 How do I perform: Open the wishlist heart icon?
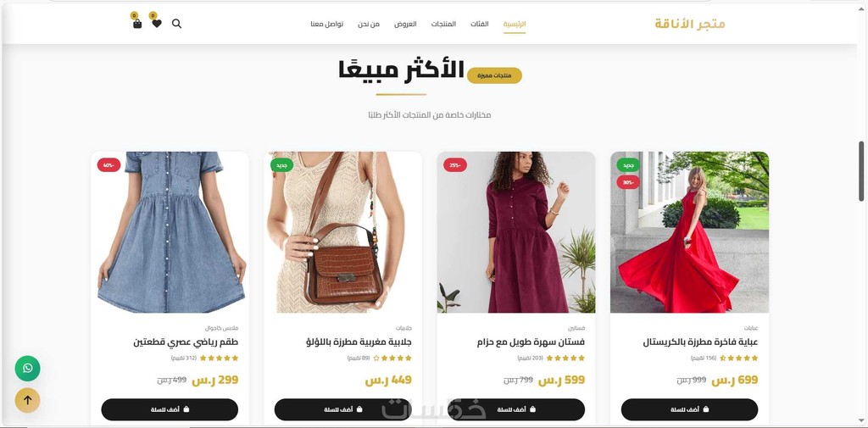157,24
